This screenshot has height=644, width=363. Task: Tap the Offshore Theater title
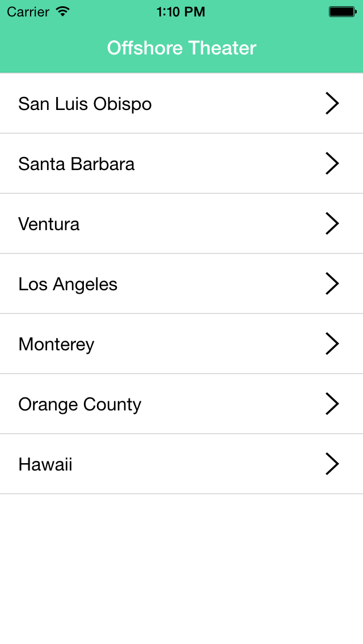click(181, 48)
